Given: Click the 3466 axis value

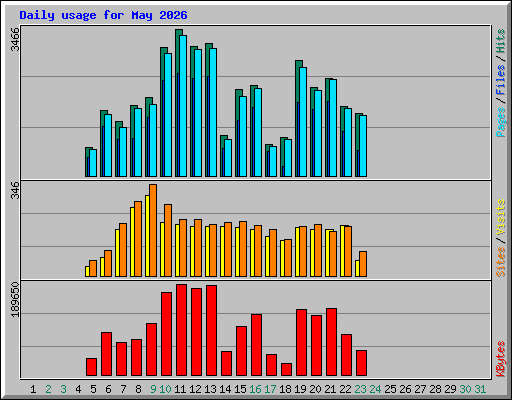Looking at the screenshot, I should 15,39.
